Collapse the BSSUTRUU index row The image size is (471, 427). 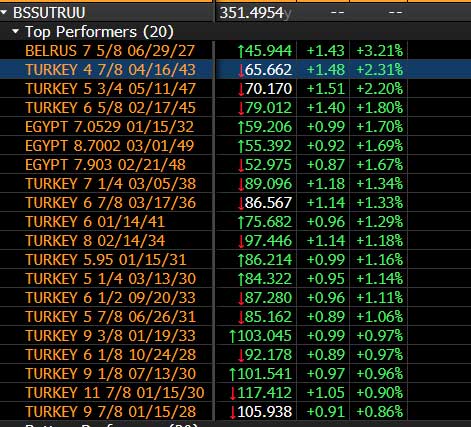(x=4, y=13)
